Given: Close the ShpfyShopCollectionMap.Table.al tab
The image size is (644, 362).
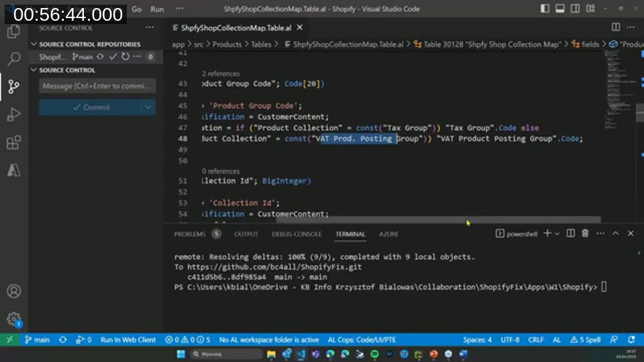Looking at the screenshot, I should coord(300,27).
